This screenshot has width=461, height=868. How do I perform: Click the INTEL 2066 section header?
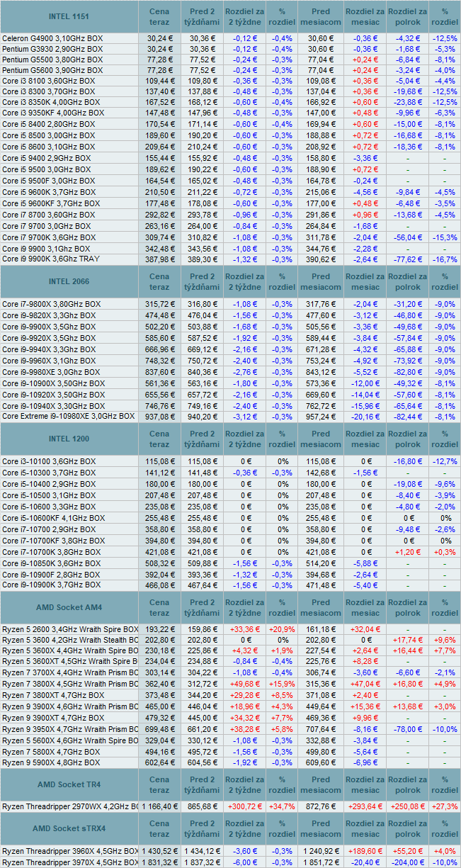point(69,281)
